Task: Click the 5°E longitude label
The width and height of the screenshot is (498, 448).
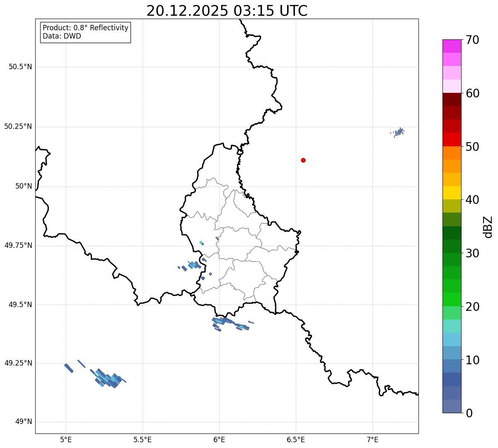Action: point(66,440)
